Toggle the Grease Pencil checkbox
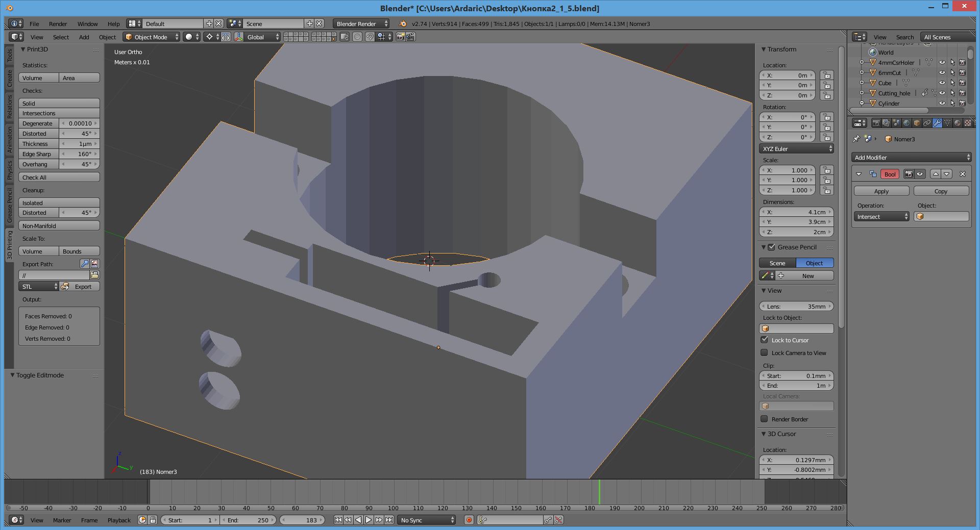980x530 pixels. click(x=771, y=247)
